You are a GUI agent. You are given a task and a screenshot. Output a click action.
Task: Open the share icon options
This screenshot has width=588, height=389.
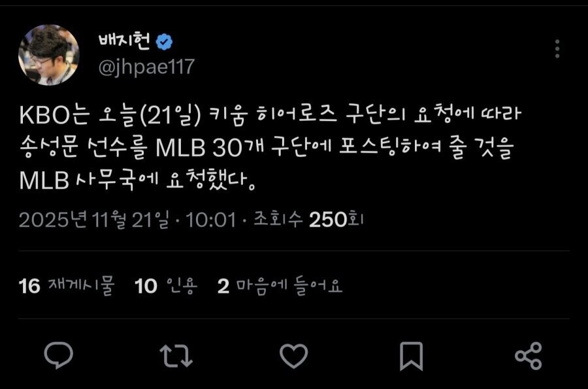529,356
